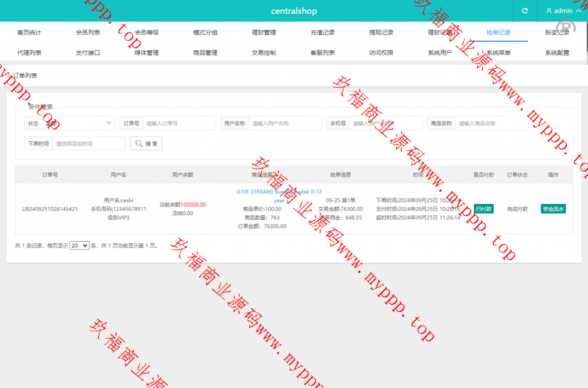
Task: Click the 已付款 paid status badge
Action: coord(483,209)
